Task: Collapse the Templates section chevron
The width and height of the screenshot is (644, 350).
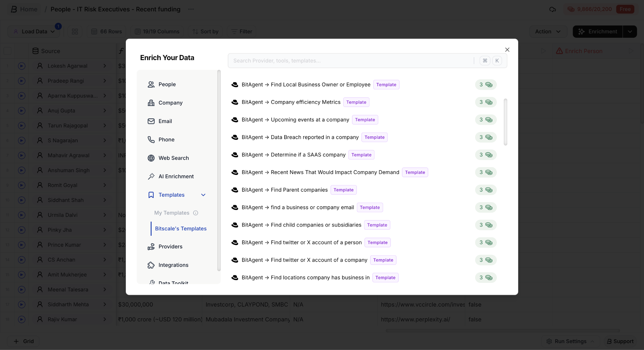Action: coord(203,195)
